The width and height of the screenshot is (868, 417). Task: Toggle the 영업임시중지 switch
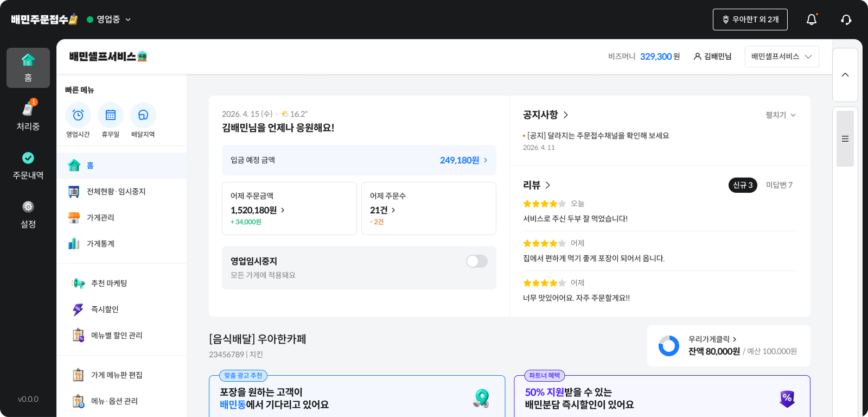(x=477, y=261)
